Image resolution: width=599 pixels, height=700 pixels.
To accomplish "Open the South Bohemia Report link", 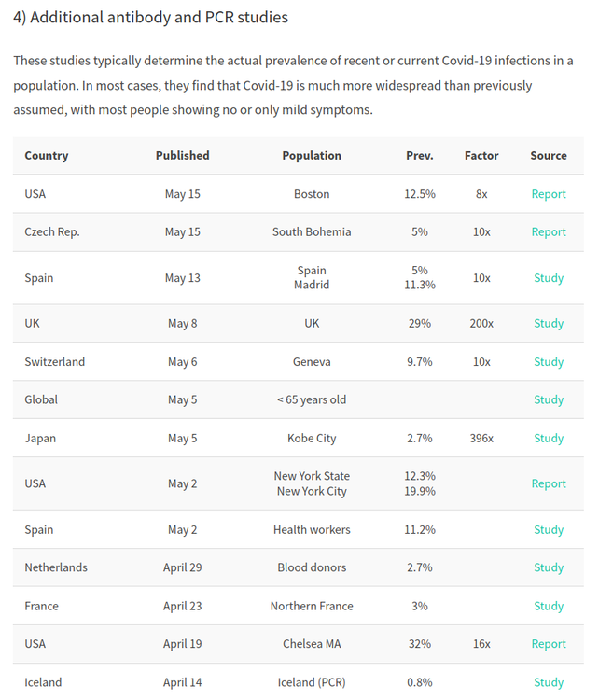I will (548, 232).
